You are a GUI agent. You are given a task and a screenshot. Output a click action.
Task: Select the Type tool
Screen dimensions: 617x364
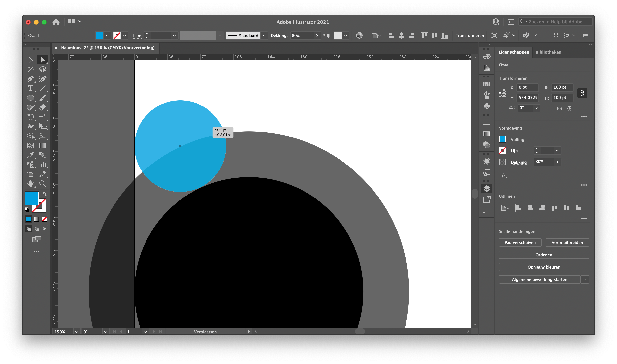pos(30,88)
